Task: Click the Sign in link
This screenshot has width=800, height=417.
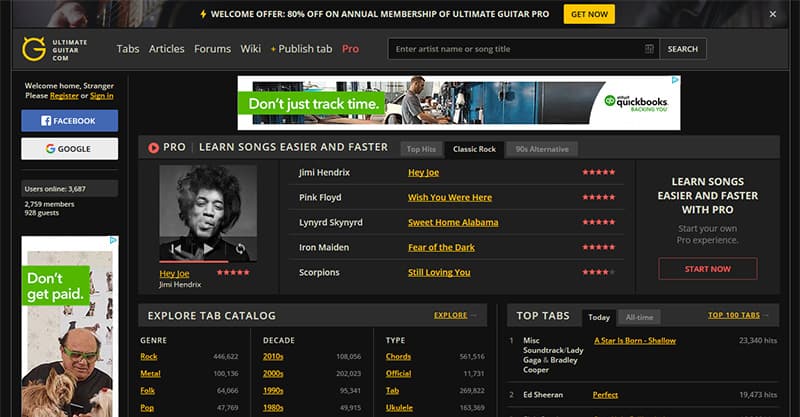Action: 102,95
